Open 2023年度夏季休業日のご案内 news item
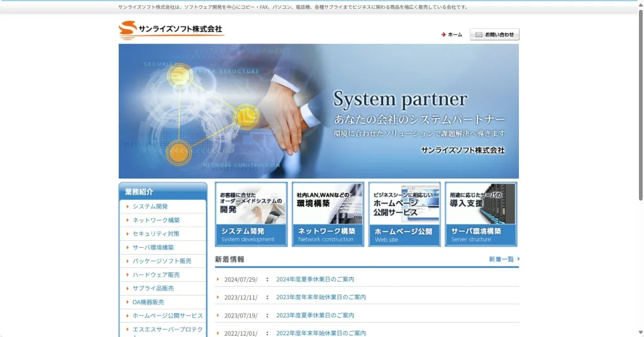The height and width of the screenshot is (337, 644). (315, 315)
